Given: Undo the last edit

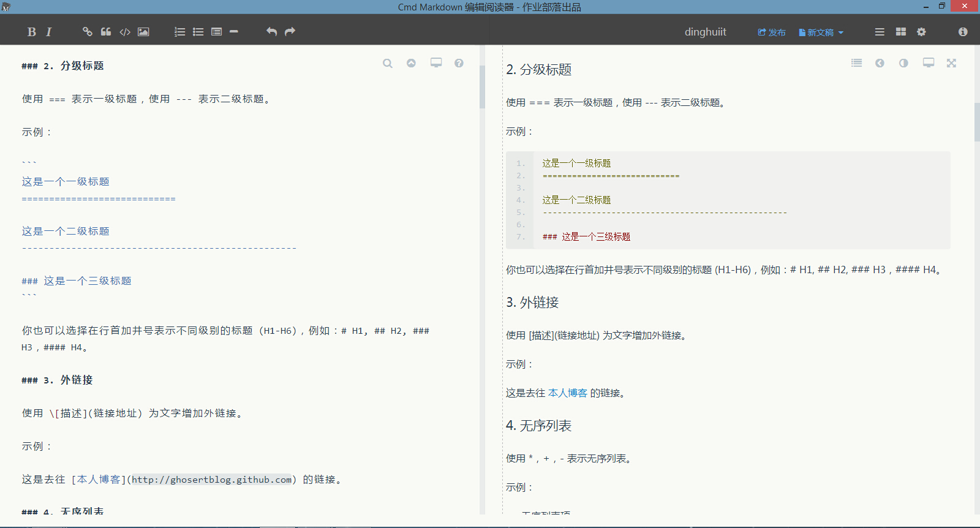Looking at the screenshot, I should (x=272, y=31).
